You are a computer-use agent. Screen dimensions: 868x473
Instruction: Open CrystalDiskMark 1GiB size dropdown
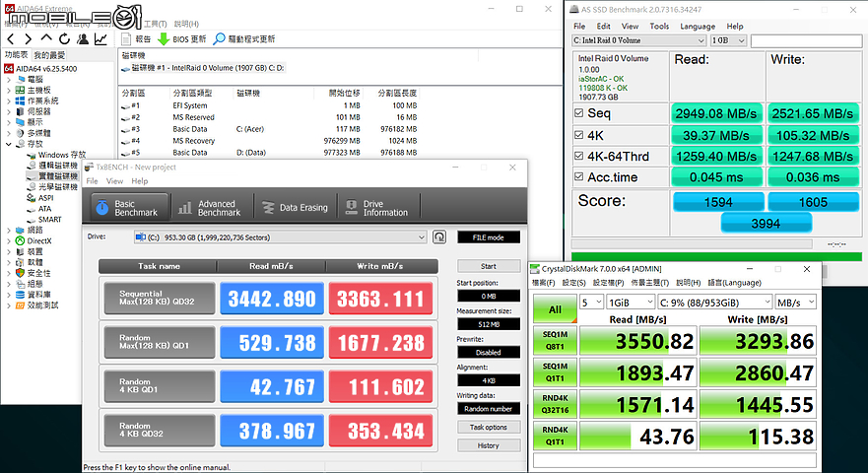point(632,303)
